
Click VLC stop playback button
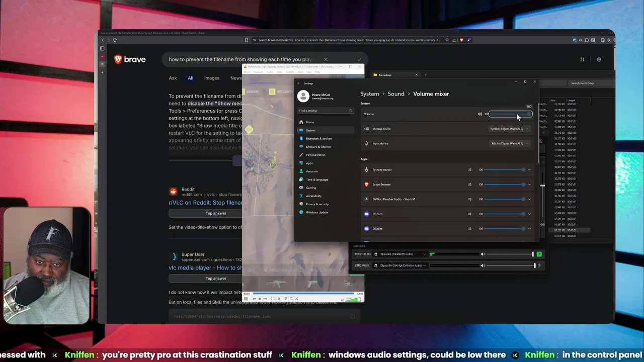[x=259, y=299]
